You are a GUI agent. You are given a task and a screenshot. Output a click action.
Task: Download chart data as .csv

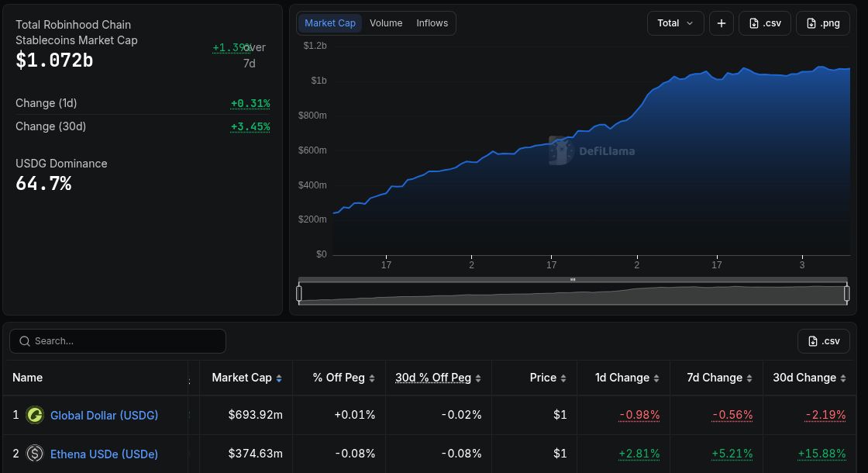(764, 23)
